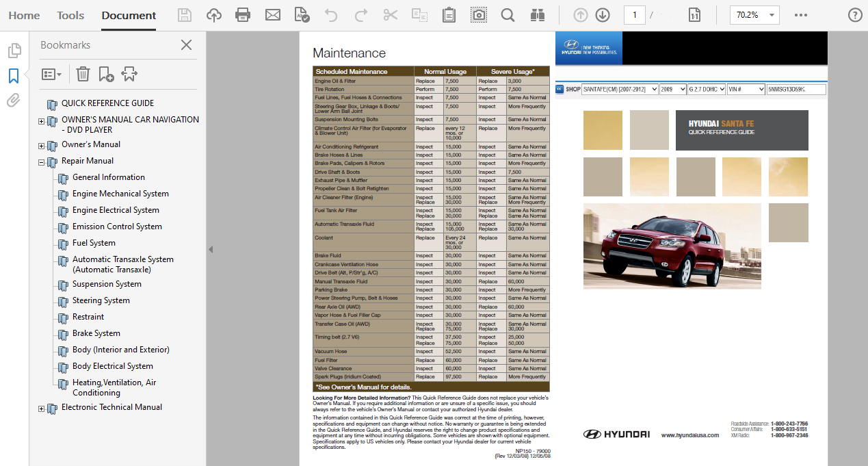
Task: Open the 2009 model year dropdown
Action: [674, 89]
